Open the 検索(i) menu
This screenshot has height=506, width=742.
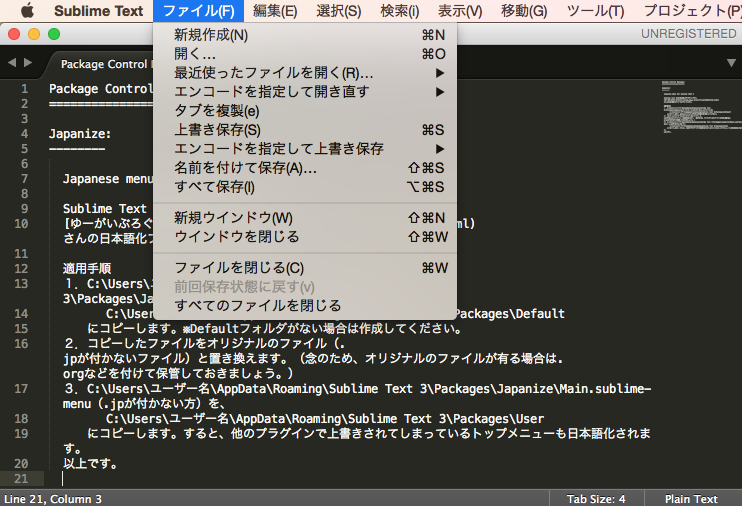[x=400, y=10]
